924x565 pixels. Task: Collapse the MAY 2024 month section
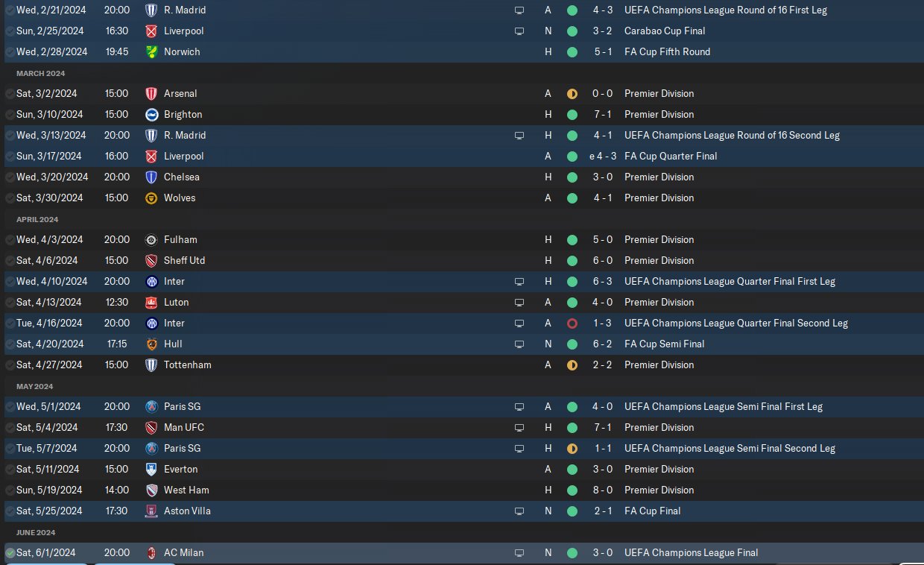pyautogui.click(x=35, y=386)
